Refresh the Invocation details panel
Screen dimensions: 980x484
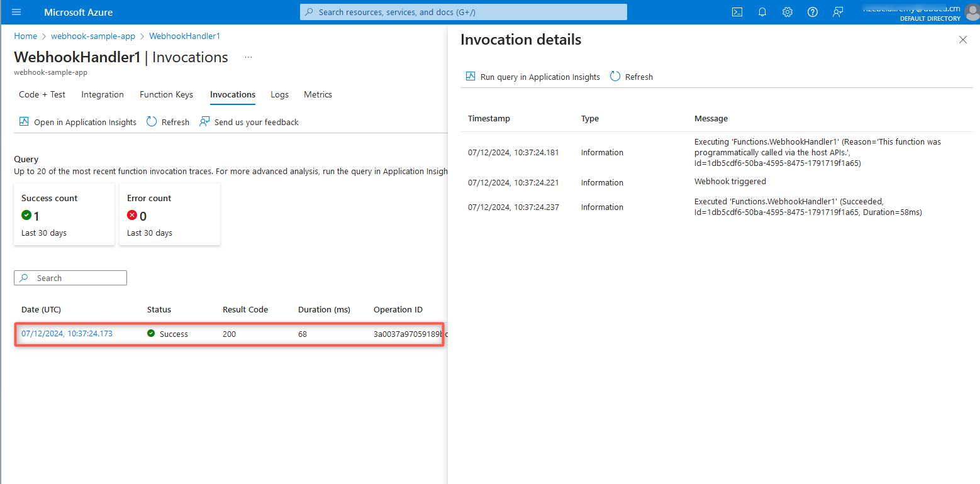point(631,76)
